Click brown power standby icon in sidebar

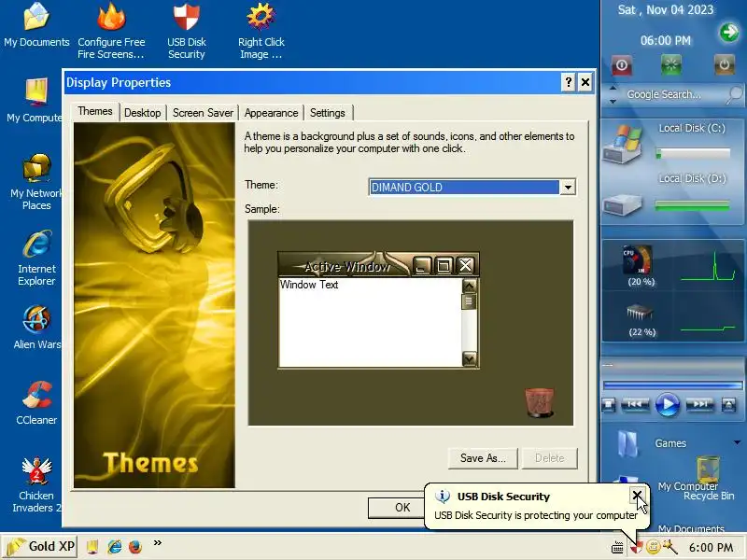(724, 65)
